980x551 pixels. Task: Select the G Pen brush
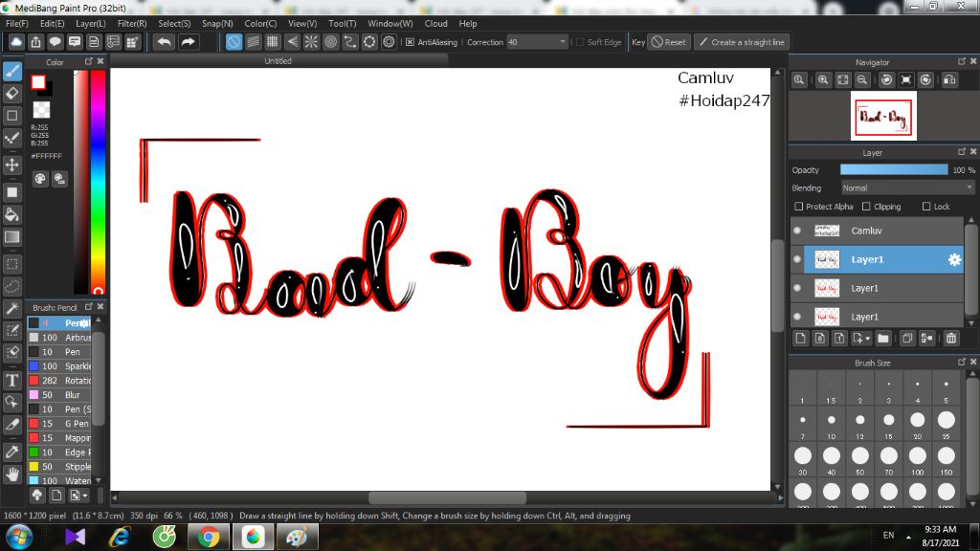pos(60,424)
